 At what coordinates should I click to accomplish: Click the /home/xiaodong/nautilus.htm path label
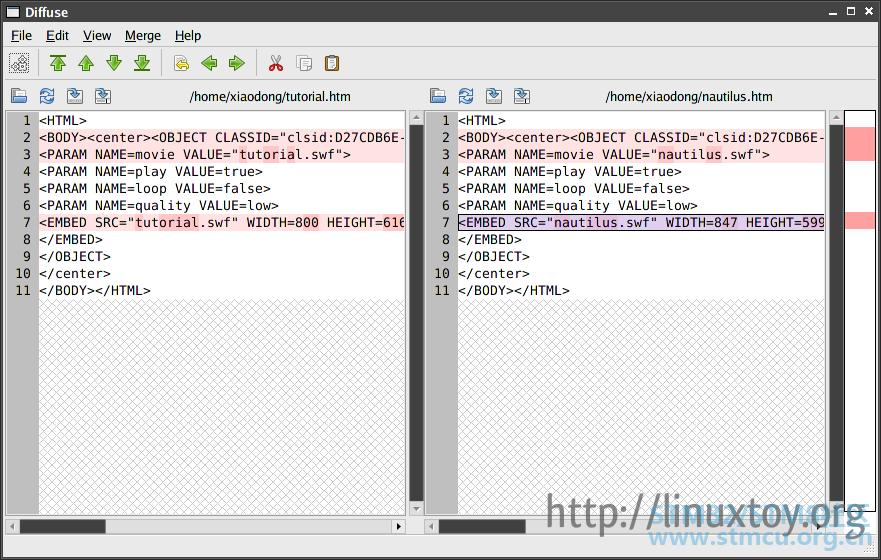(689, 97)
